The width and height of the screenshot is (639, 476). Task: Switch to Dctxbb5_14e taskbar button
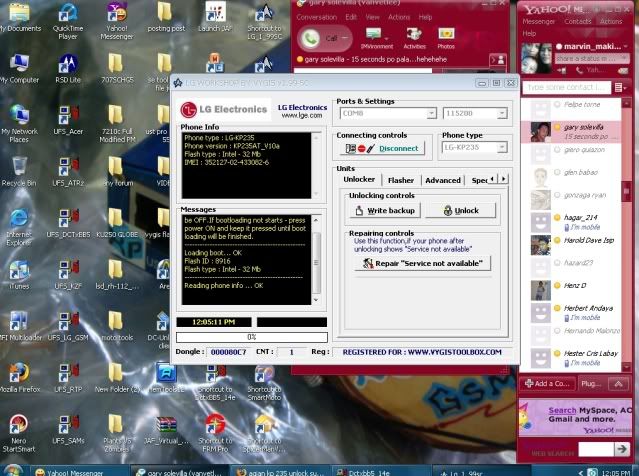tap(381, 472)
